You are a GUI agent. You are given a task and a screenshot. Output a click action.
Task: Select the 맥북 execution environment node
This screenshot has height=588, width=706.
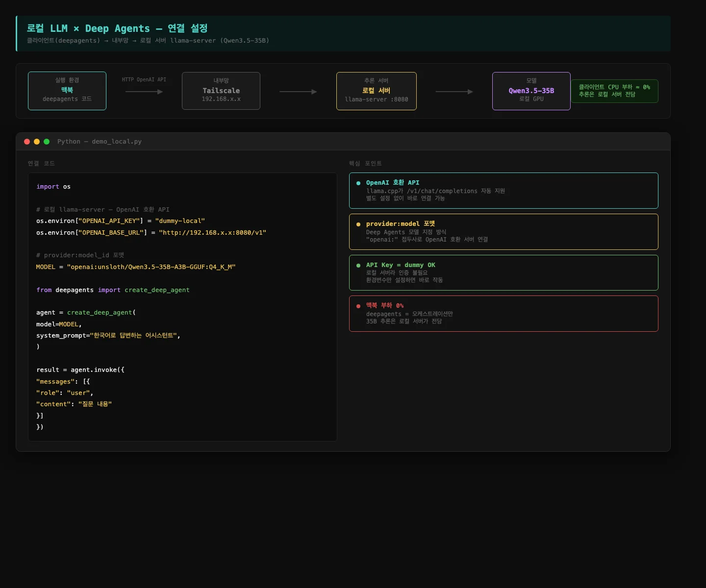(67, 91)
